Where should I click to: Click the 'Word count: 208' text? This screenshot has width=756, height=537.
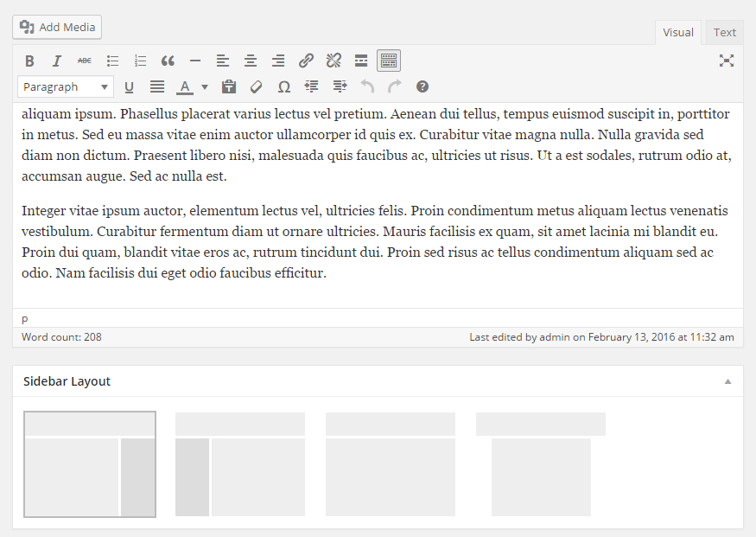pos(61,336)
